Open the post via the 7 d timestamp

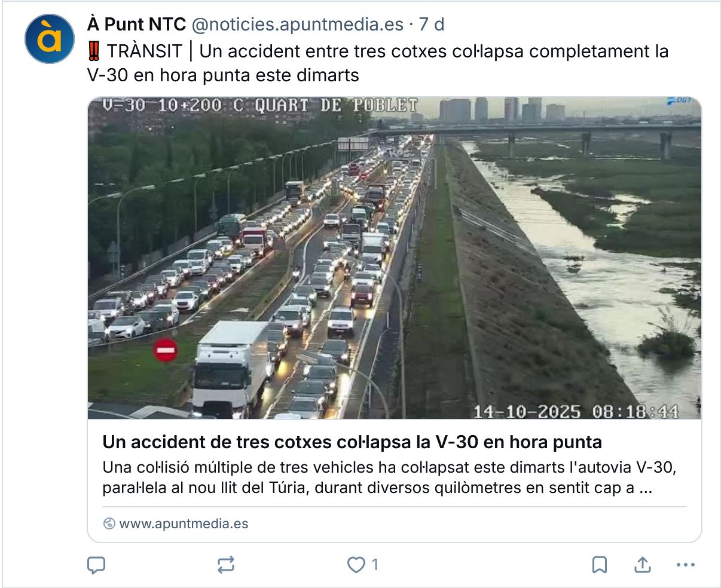432,24
